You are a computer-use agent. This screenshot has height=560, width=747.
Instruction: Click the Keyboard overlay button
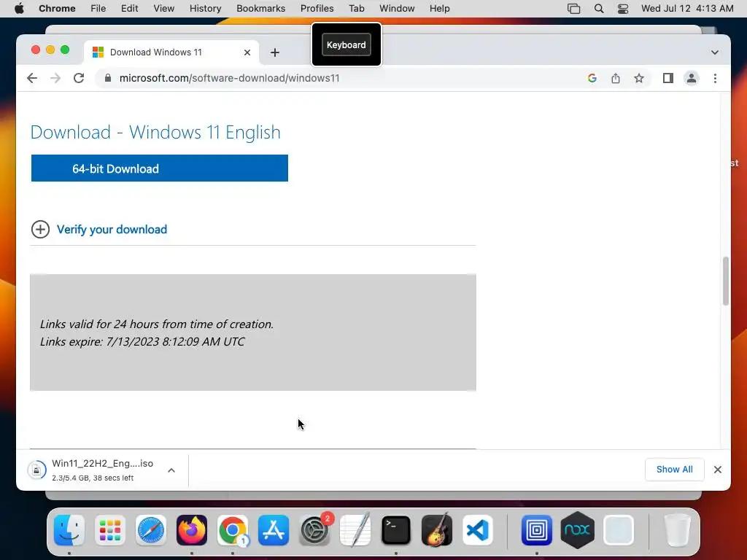coord(347,44)
